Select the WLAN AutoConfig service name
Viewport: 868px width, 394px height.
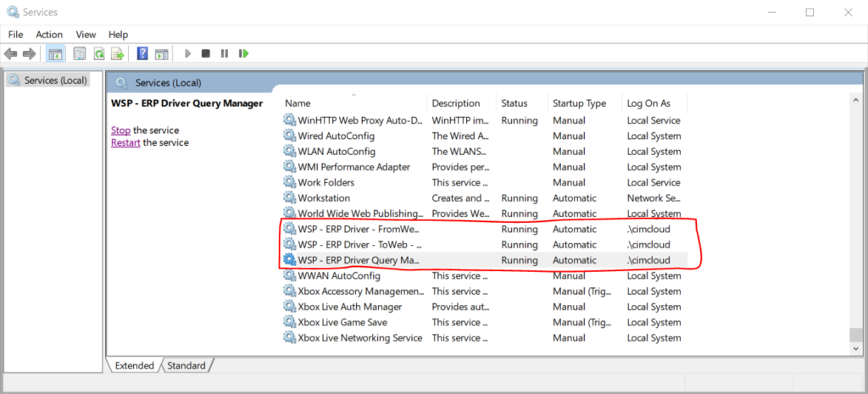pos(337,151)
